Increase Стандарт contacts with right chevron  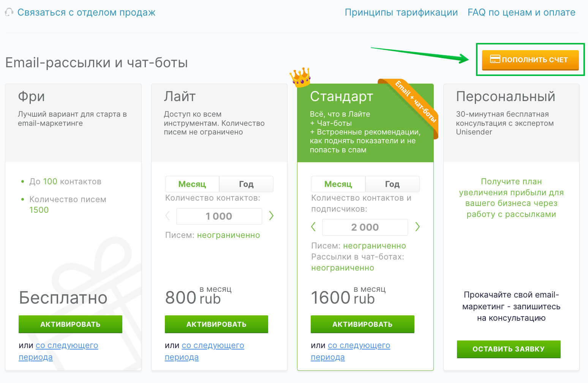(417, 227)
